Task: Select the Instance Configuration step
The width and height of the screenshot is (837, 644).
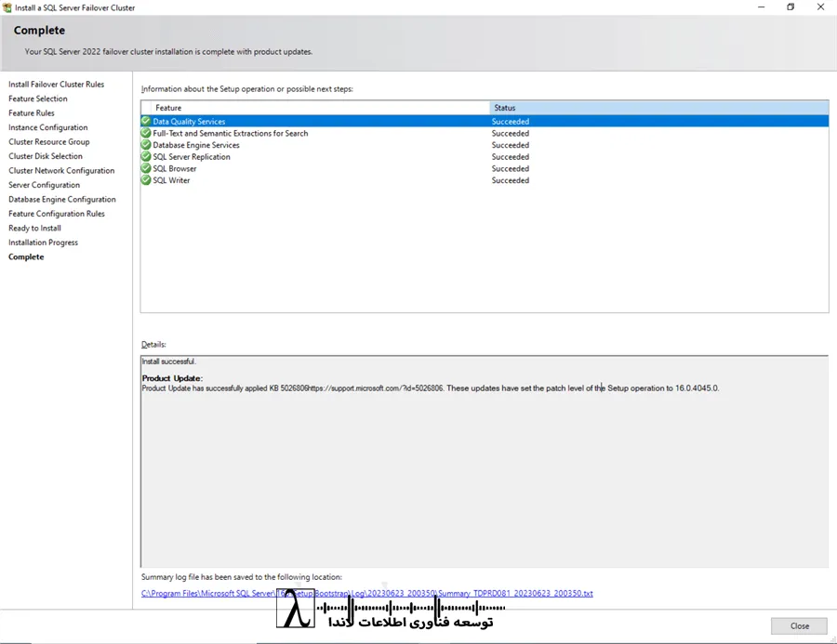Action: (x=48, y=127)
